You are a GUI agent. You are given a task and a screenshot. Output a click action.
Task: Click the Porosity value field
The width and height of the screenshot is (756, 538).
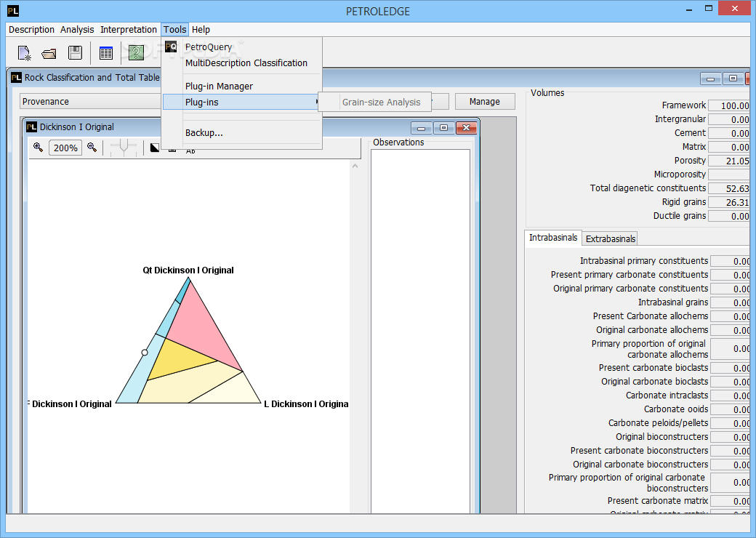[x=728, y=161]
